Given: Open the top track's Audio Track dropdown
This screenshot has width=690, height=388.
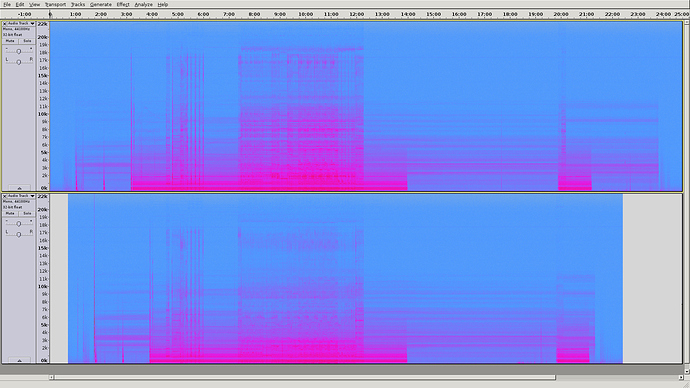Looking at the screenshot, I should (x=21, y=23).
